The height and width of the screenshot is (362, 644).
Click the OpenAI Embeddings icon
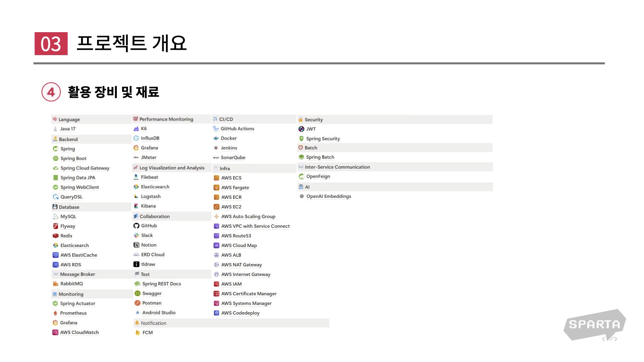[302, 196]
